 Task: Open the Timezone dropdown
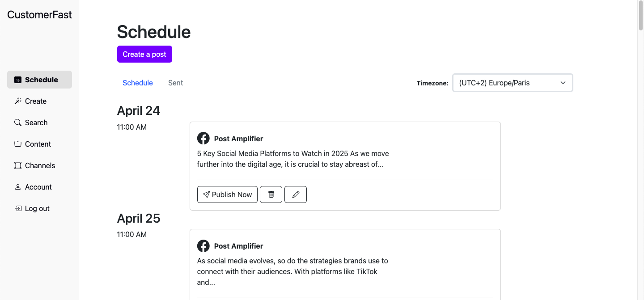[x=513, y=83]
